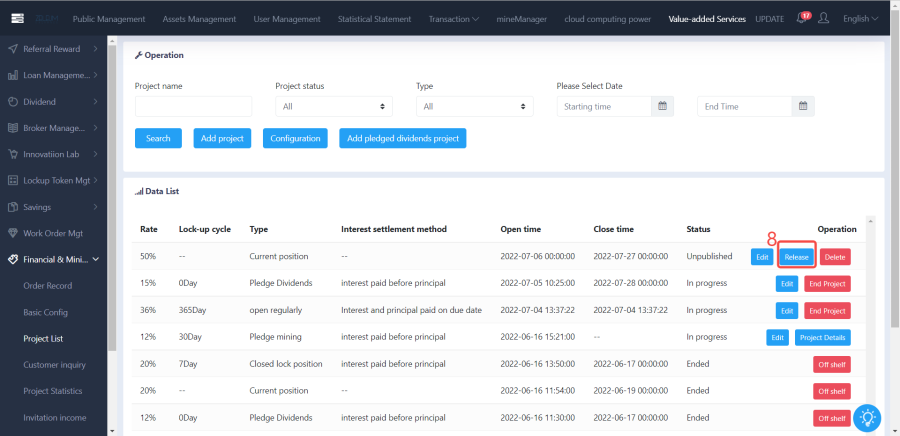
Task: Expand the Loan Management chevron
Action: (95, 75)
